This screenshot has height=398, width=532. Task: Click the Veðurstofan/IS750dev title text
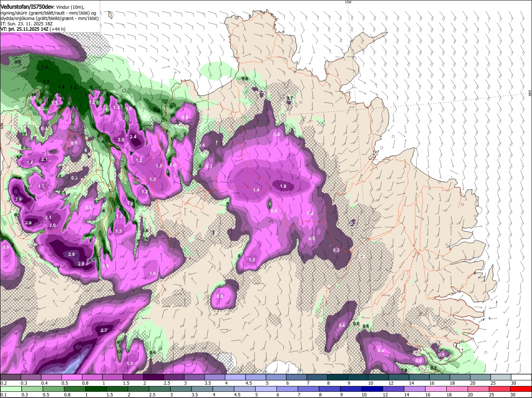(x=27, y=7)
